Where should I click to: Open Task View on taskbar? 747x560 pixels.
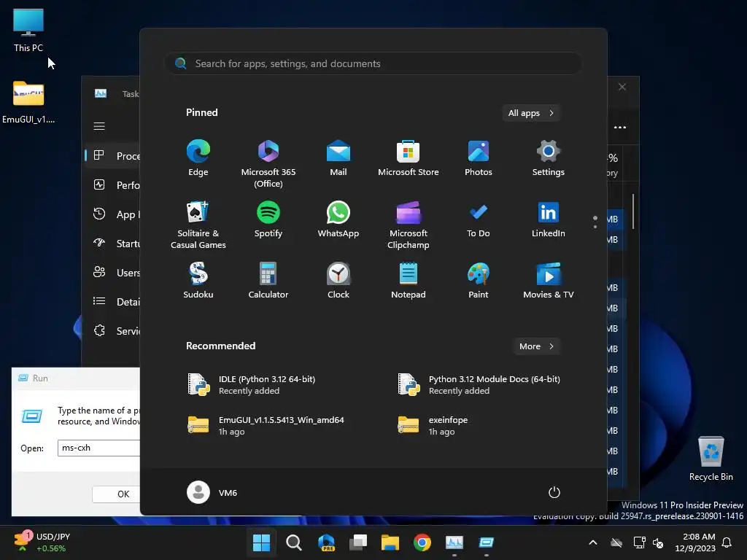(x=357, y=542)
